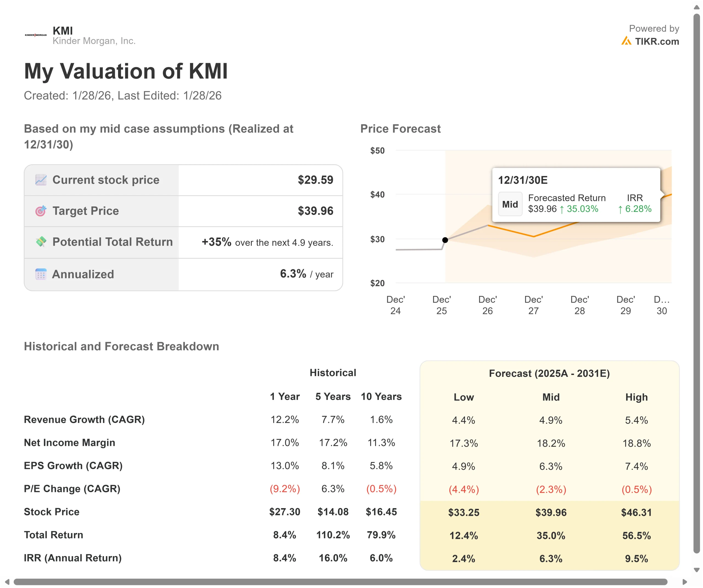Screen dimensions: 703x588
Task: Click the Annualized calendar icon
Action: click(x=41, y=274)
